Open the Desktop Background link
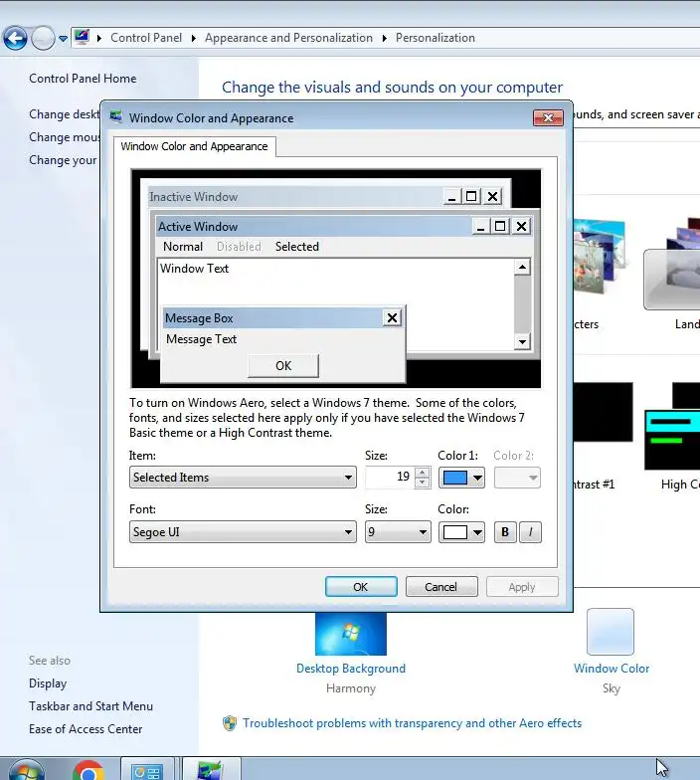Screen dimensions: 700x780 coord(351,669)
